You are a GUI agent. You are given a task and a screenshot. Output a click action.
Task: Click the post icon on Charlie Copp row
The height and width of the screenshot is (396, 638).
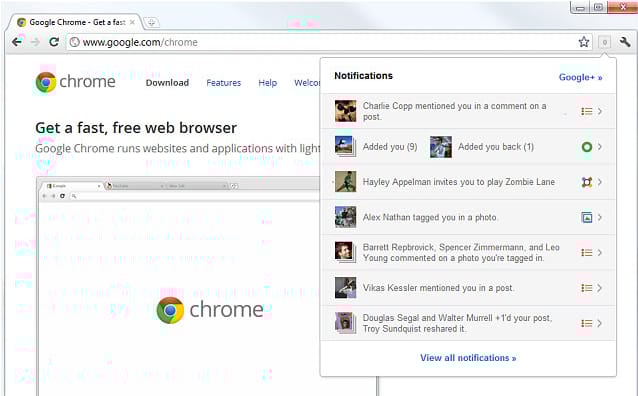tap(586, 111)
